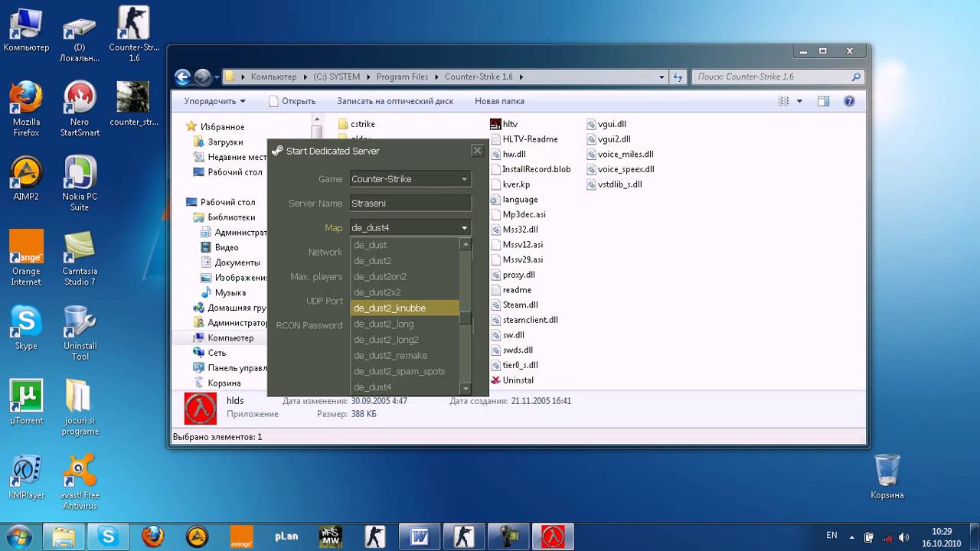Select de_dust2_knubbe in the map list

(404, 308)
